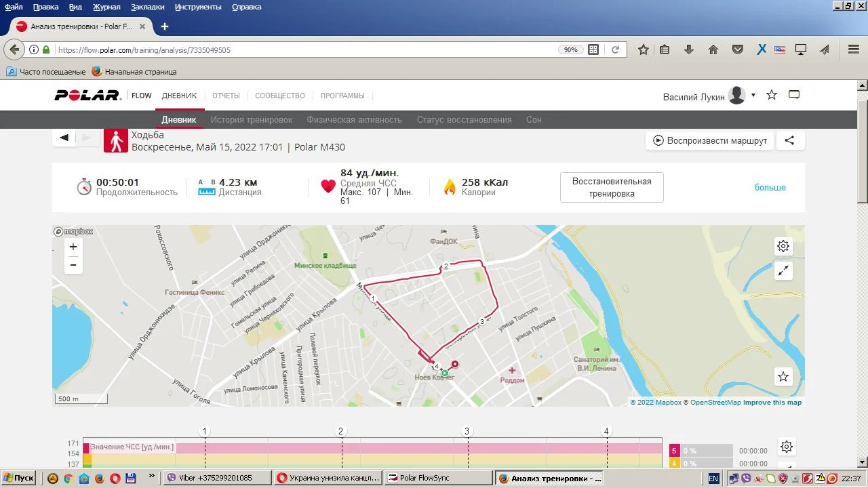Open a new browser tab
The height and width of the screenshot is (488, 868).
[x=164, y=26]
